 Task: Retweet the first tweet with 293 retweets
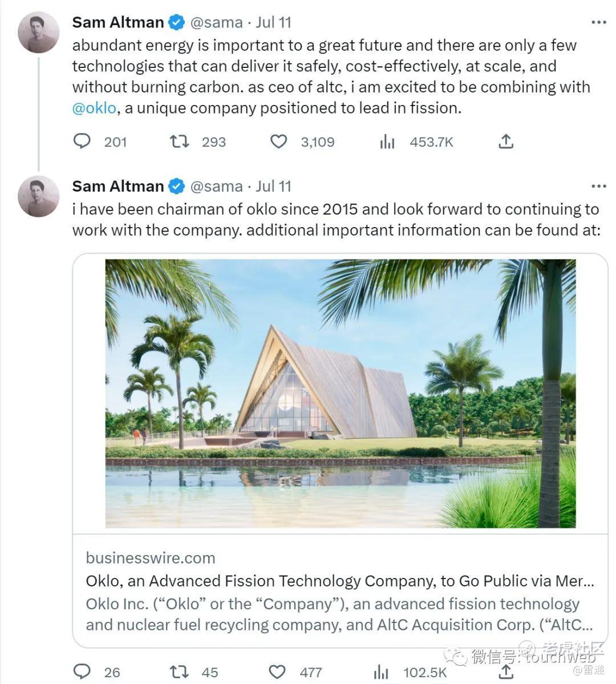(x=180, y=141)
